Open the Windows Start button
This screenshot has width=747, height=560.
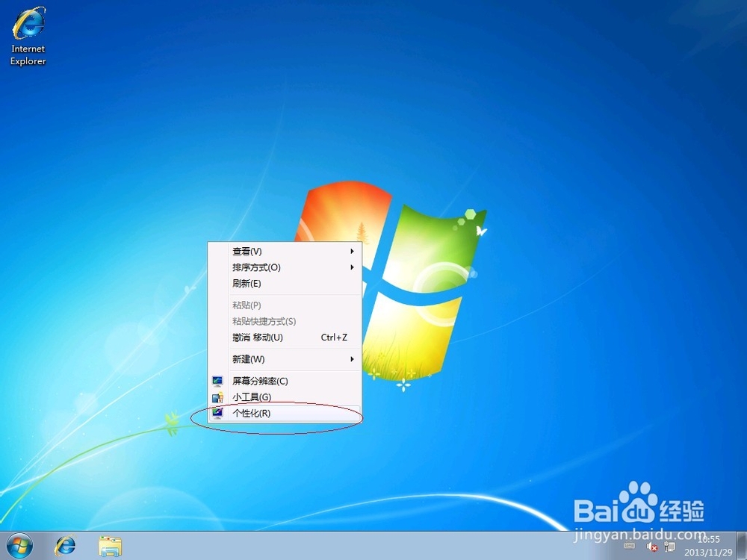19,546
